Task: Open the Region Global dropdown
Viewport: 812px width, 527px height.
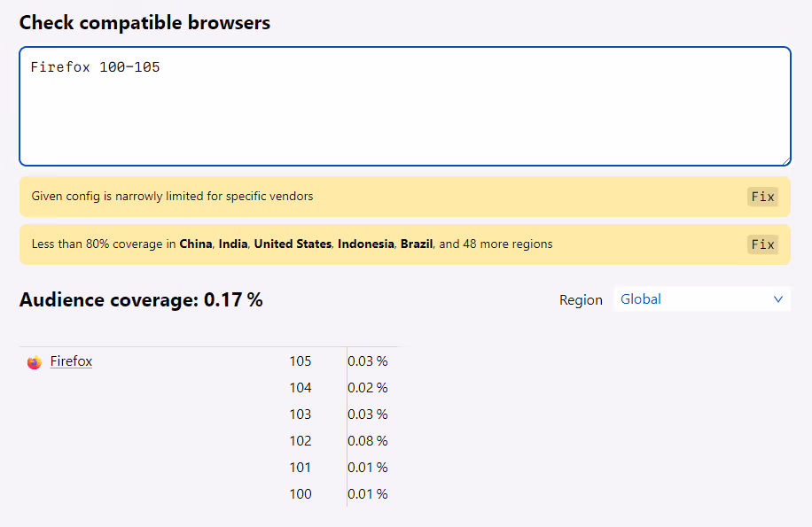Action: click(x=702, y=298)
